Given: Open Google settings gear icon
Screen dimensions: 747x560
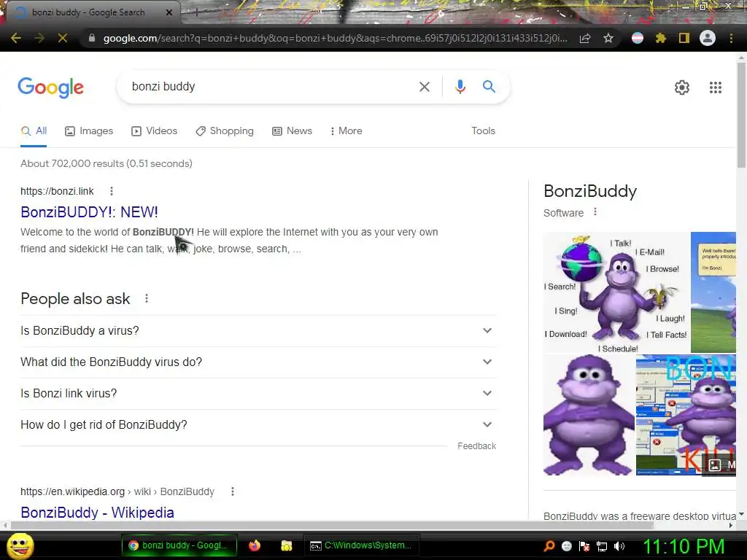Looking at the screenshot, I should [x=682, y=87].
